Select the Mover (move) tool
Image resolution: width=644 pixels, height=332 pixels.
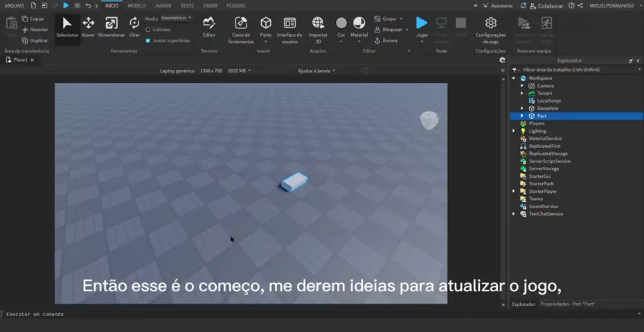coord(88,26)
